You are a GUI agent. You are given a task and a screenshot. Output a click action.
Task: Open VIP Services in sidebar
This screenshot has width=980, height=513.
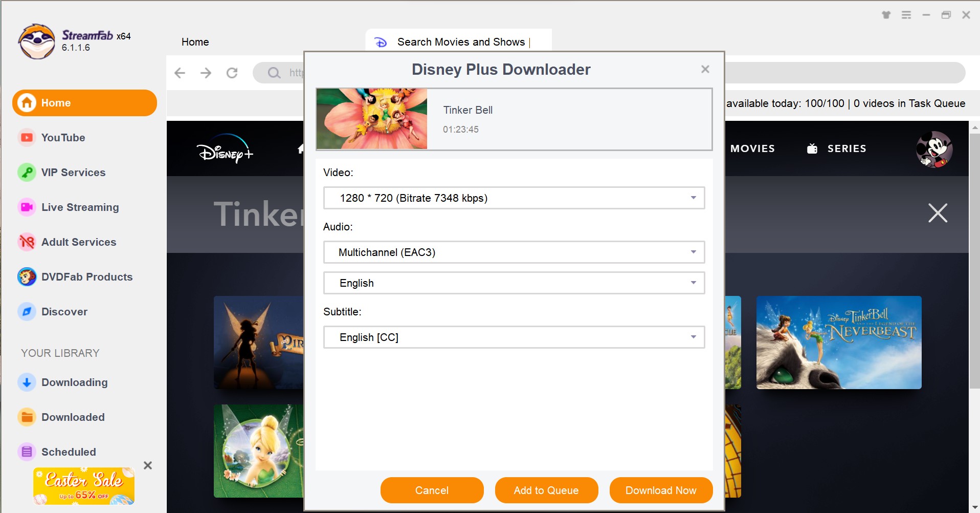point(73,173)
